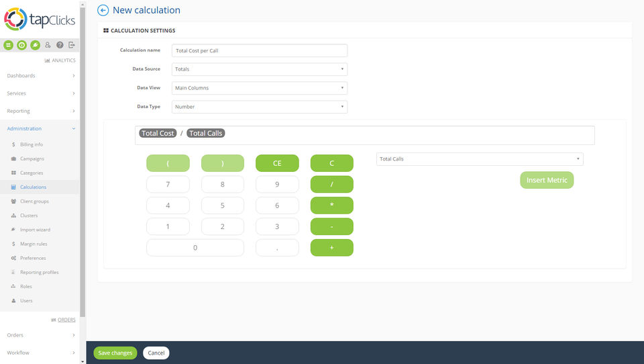Click Save changes button
644x364 pixels.
pos(115,353)
